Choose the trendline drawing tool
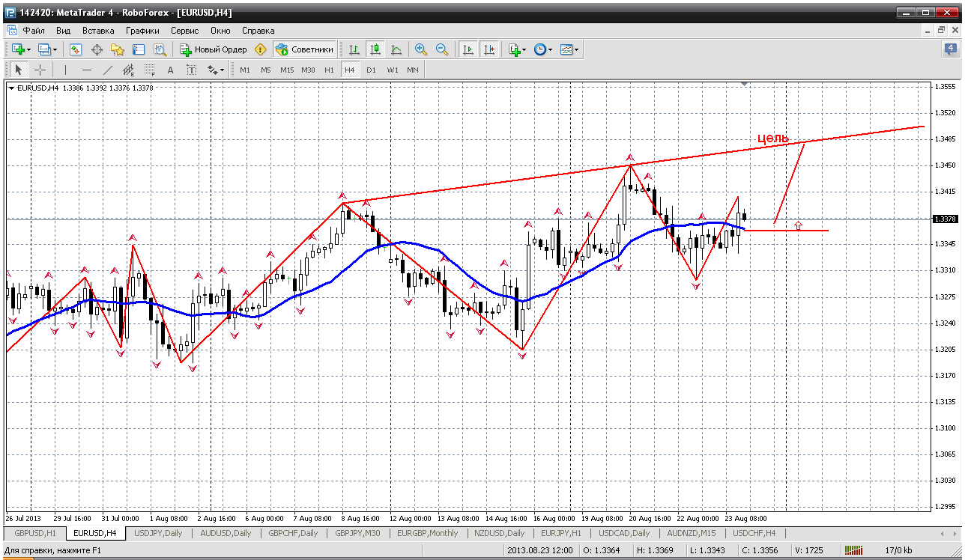965x560 pixels. [108, 70]
